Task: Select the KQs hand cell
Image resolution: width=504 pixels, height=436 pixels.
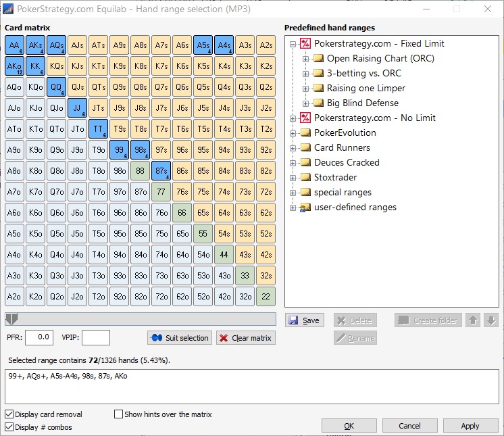Action: (57, 66)
